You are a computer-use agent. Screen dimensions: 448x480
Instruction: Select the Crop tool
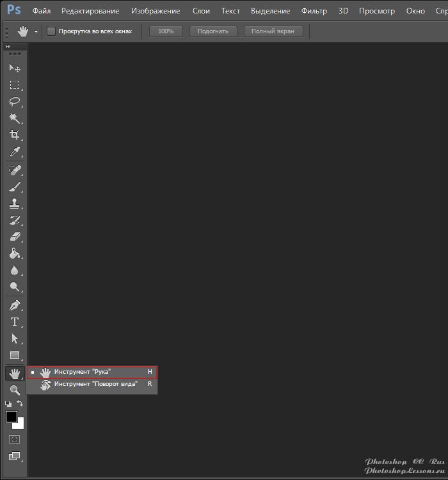pyautogui.click(x=15, y=135)
